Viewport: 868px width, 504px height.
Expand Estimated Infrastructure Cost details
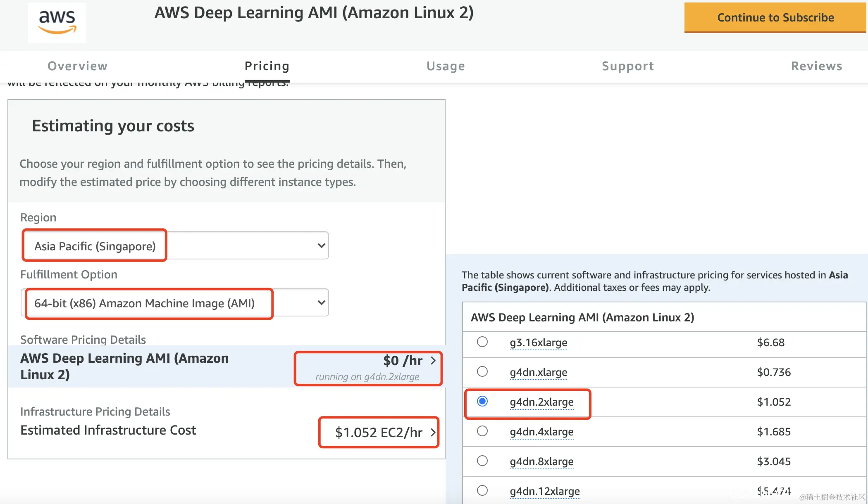(x=379, y=432)
